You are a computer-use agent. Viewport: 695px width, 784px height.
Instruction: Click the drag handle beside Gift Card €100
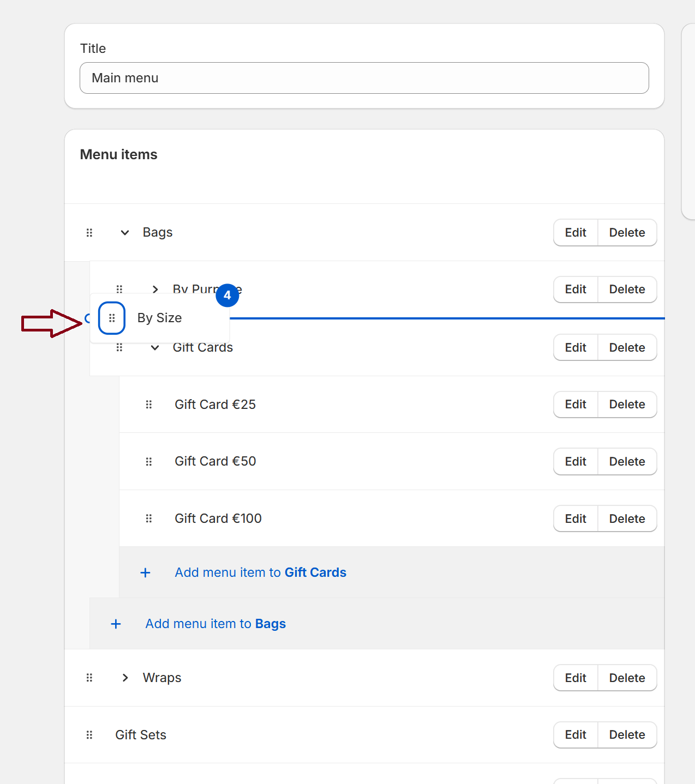point(149,518)
